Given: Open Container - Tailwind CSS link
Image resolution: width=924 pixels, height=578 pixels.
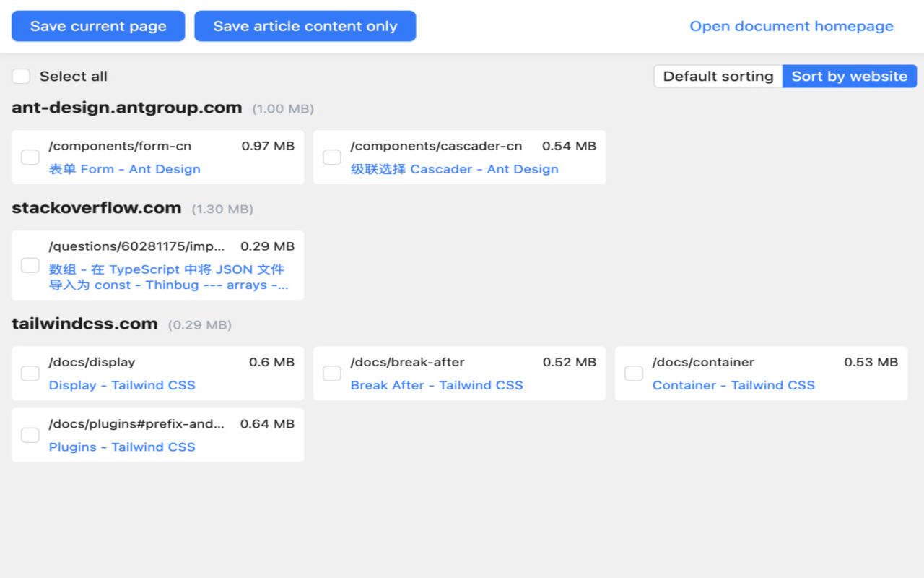Looking at the screenshot, I should tap(733, 385).
